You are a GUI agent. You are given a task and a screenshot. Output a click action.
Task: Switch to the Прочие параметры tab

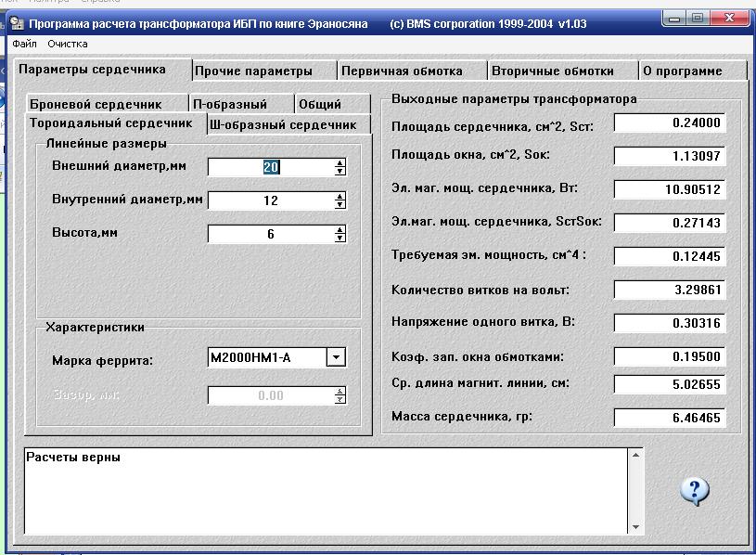tap(253, 71)
